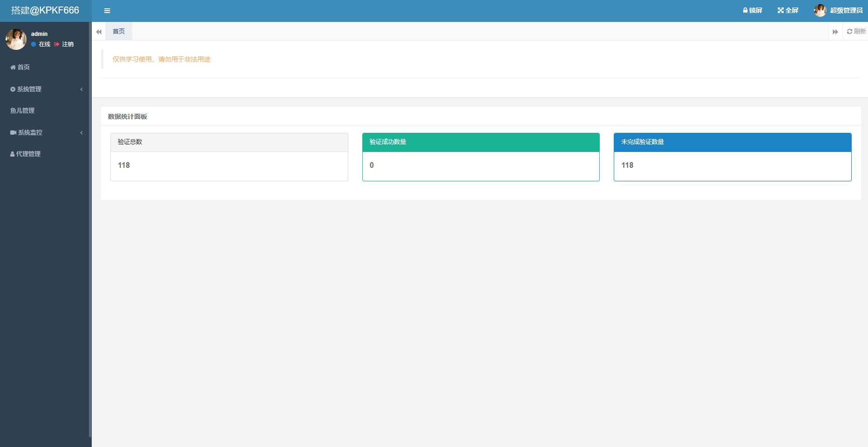This screenshot has width=868, height=447.
Task: Select the 首页 tab
Action: [x=119, y=31]
